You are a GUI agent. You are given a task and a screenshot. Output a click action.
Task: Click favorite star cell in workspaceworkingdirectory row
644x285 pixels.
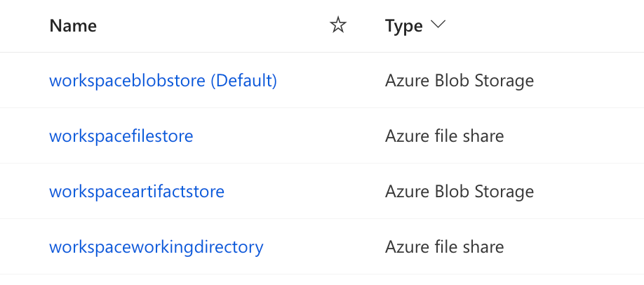click(x=338, y=246)
